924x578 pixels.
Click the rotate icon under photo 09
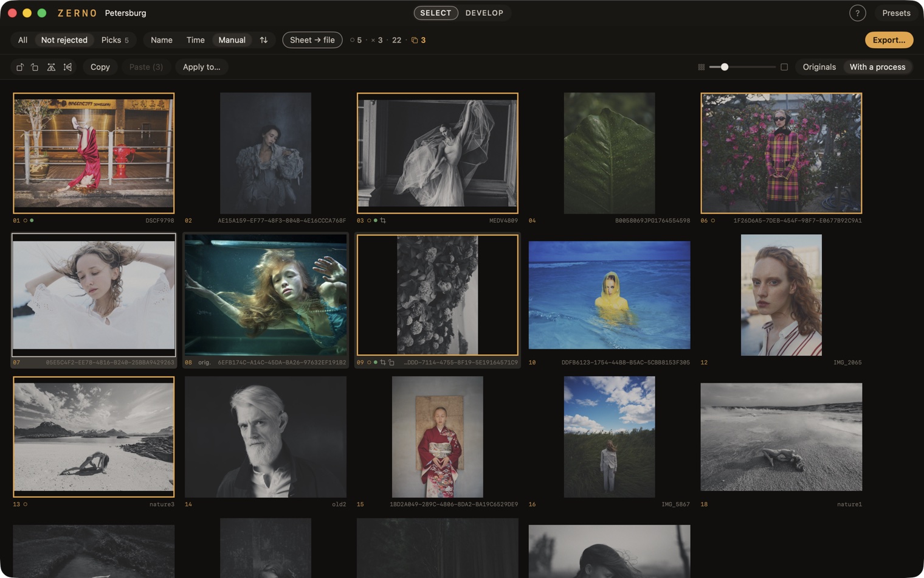click(391, 362)
